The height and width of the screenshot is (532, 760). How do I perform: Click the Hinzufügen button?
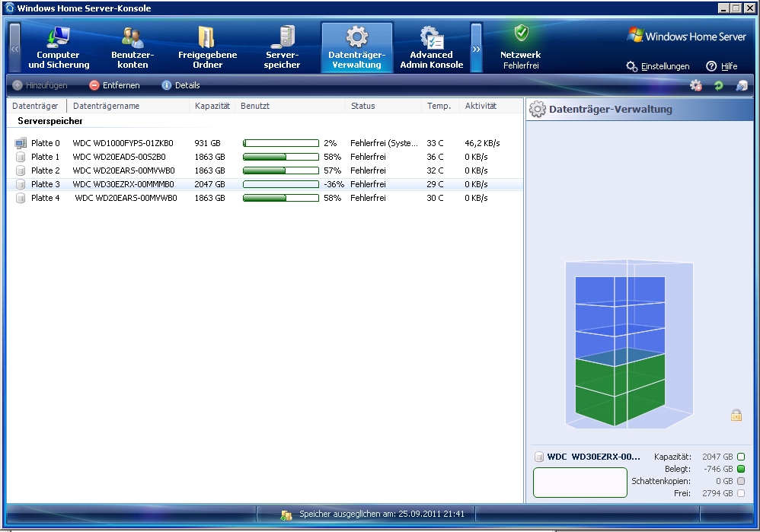coord(40,85)
